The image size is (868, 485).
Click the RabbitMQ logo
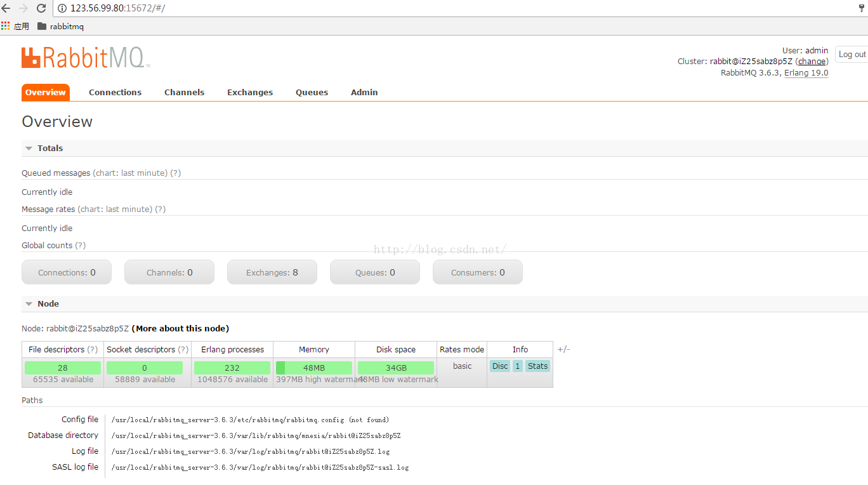pos(86,58)
